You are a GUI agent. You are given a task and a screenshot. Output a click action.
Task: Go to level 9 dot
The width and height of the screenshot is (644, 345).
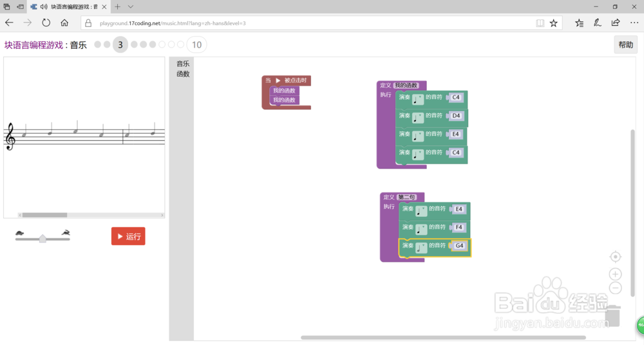click(180, 44)
